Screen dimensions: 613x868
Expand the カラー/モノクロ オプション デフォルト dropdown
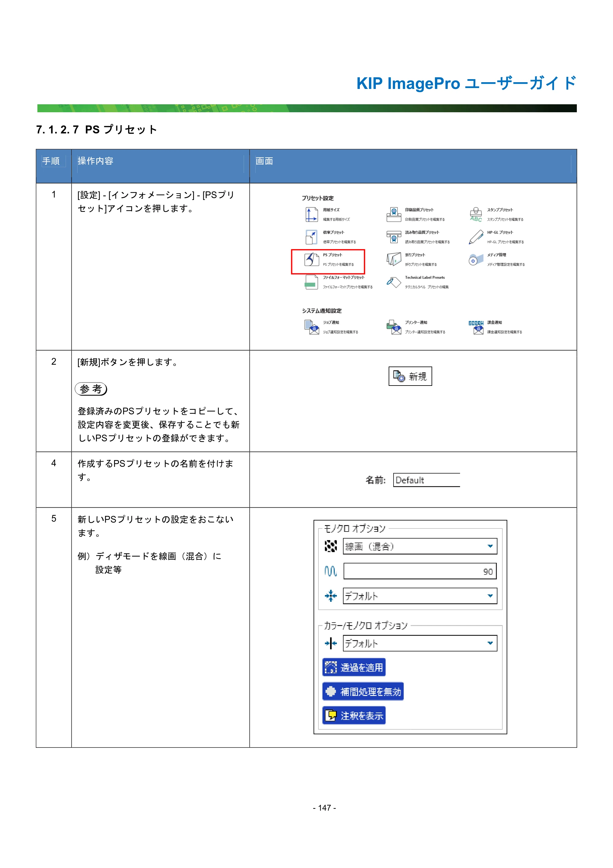pos(490,643)
